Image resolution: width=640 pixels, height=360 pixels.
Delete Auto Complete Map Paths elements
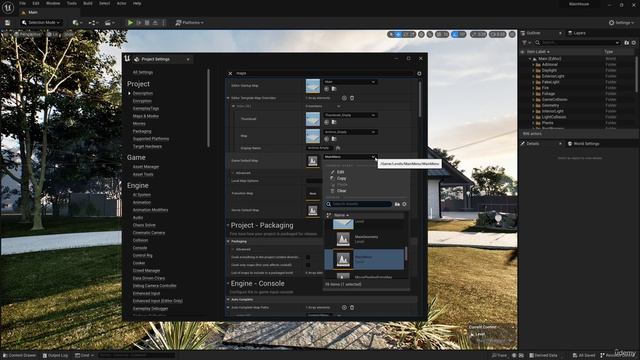click(352, 308)
